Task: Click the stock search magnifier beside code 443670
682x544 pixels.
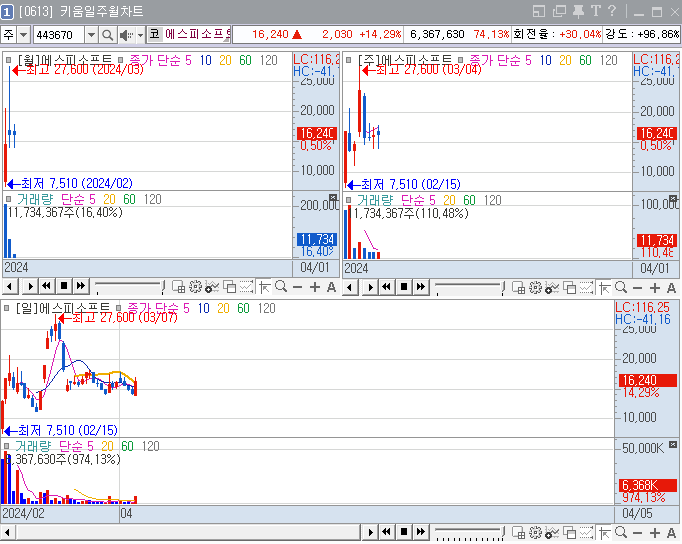Action: pyautogui.click(x=107, y=35)
